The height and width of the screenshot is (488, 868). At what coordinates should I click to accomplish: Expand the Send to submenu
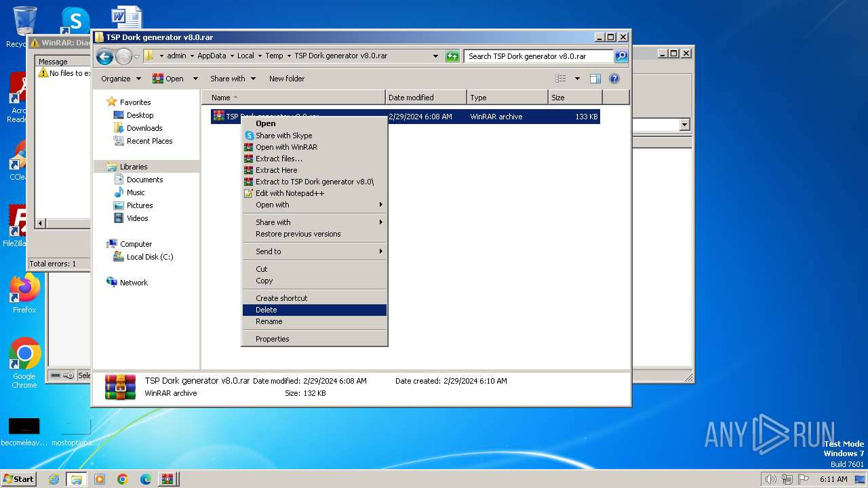click(x=315, y=251)
